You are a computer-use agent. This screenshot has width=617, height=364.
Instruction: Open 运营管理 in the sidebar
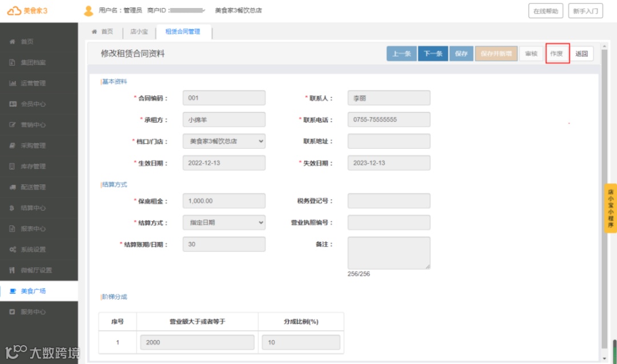tap(39, 83)
